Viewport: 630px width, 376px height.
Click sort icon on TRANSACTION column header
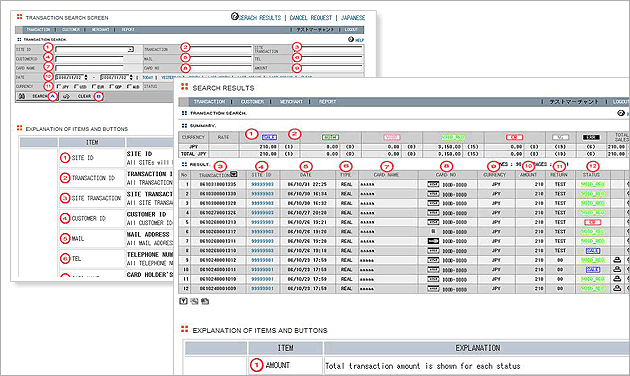(x=233, y=174)
